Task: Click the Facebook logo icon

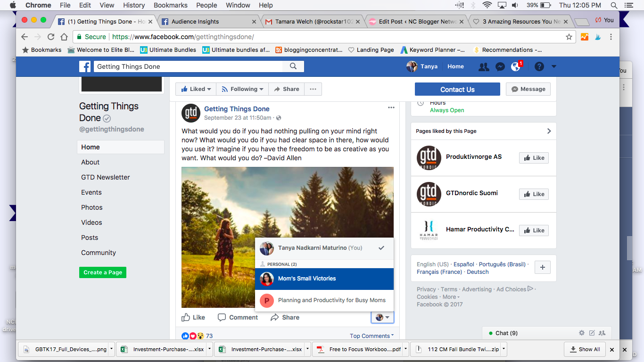Action: point(85,66)
